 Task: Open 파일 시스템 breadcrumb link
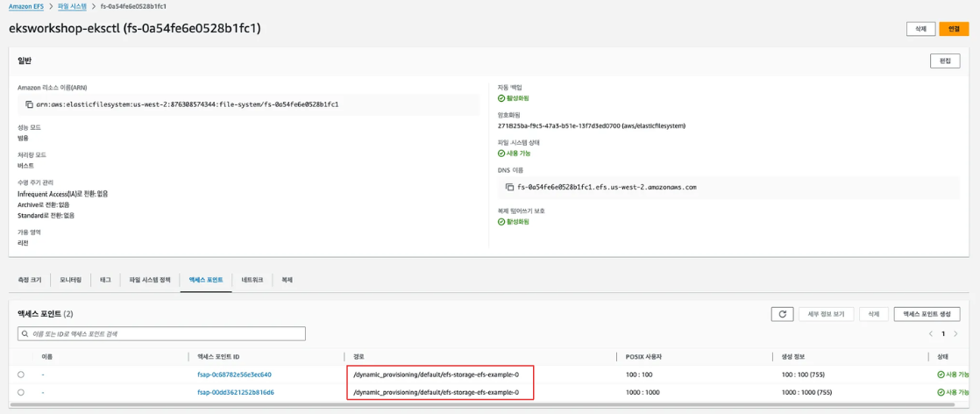point(72,6)
